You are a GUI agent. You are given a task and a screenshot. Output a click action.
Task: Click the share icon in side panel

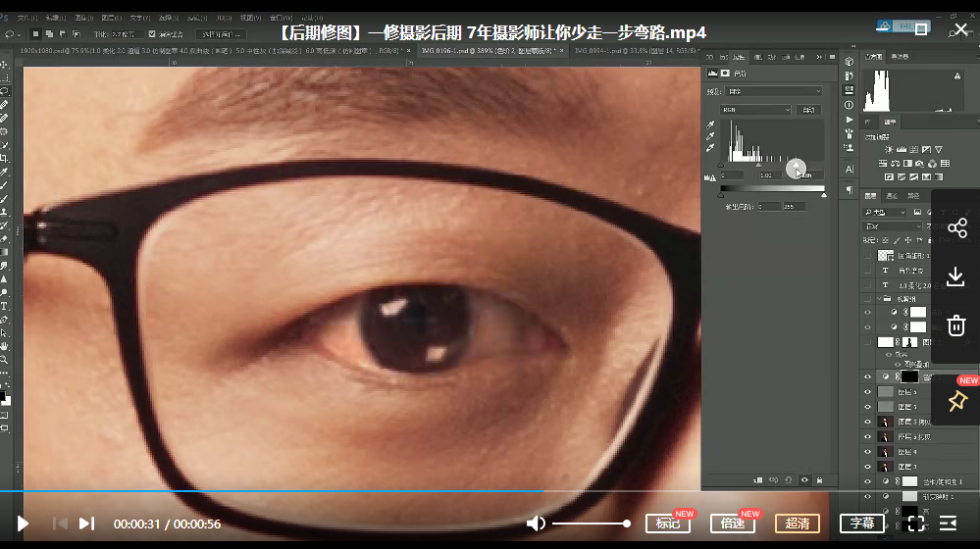956,228
